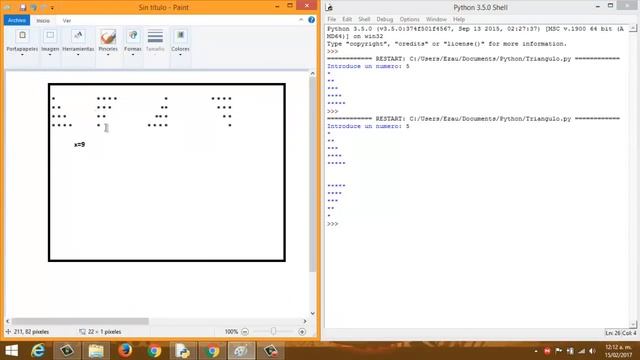Open the Python file icon in the taskbar

[x=183, y=351]
